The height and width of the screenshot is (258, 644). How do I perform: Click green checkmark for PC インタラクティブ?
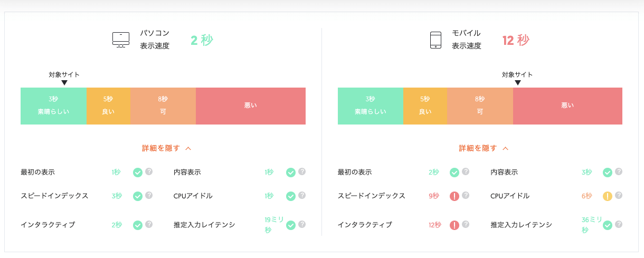pos(138,225)
